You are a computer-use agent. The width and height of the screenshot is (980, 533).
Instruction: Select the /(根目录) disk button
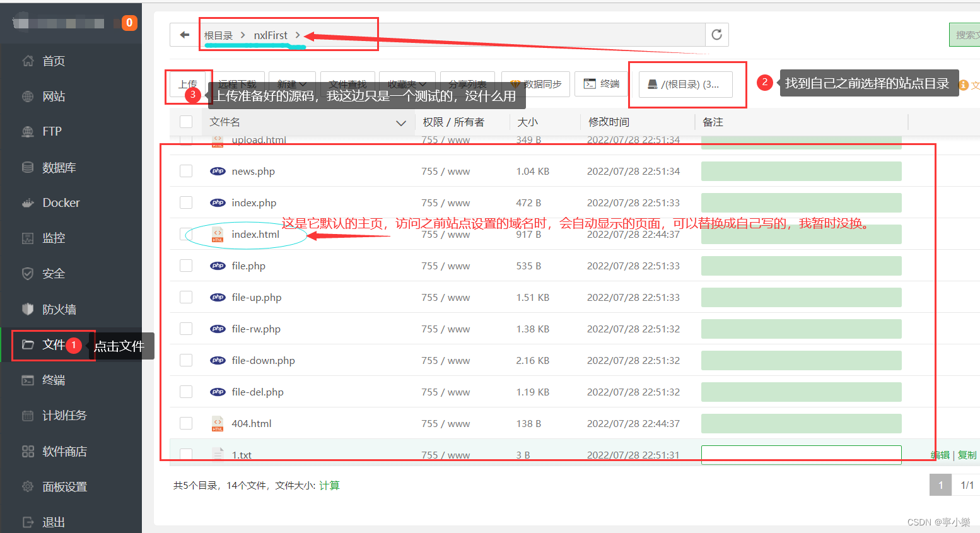(685, 85)
